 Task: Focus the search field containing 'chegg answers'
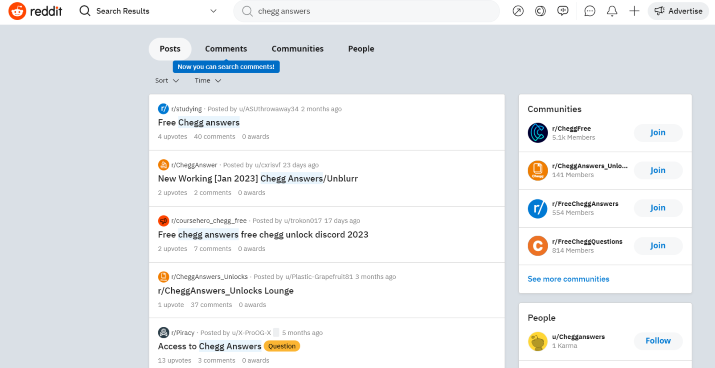pos(366,11)
